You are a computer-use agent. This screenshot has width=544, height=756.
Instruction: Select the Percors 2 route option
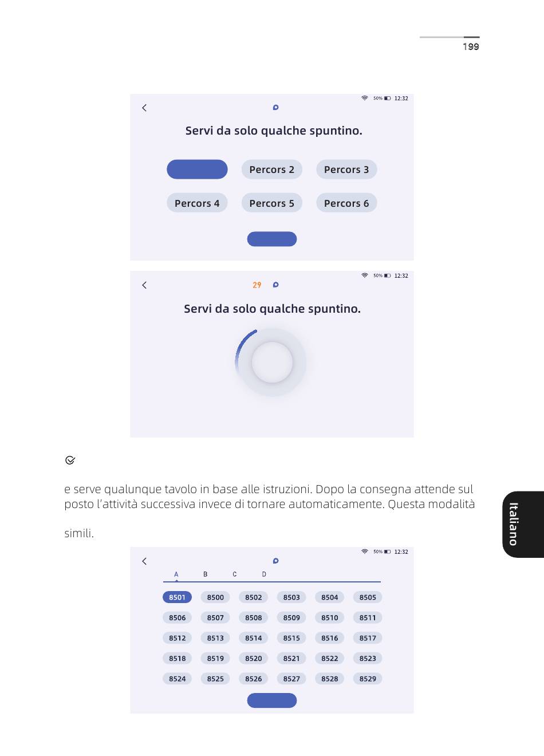coord(271,170)
